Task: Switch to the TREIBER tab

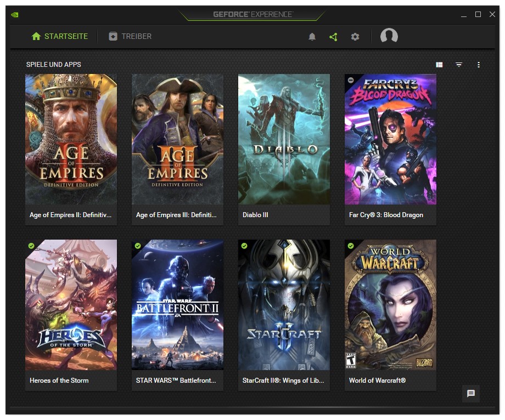Action: 130,36
